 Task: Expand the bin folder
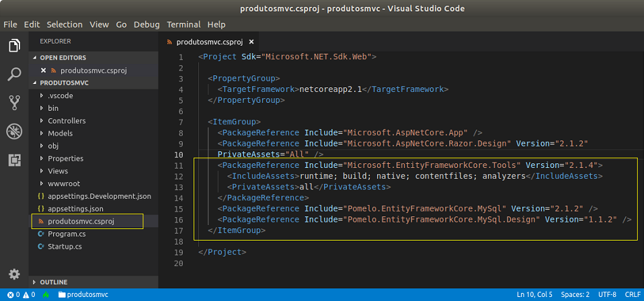point(42,108)
